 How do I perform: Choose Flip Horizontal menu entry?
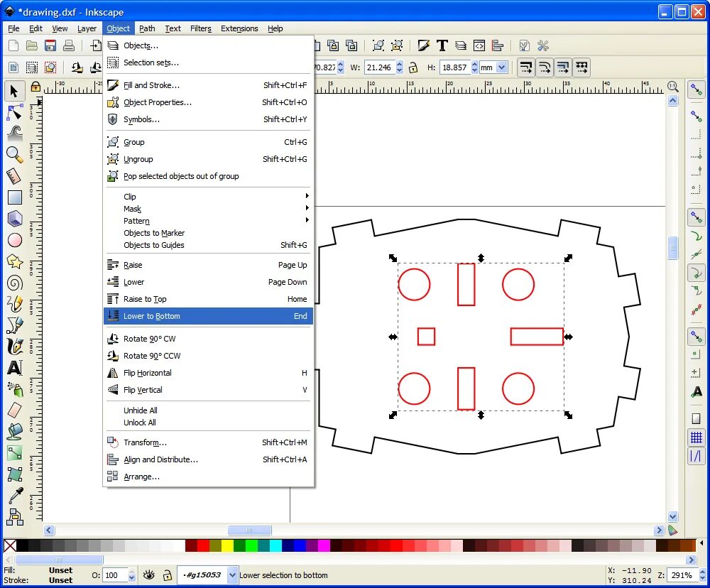coord(208,373)
